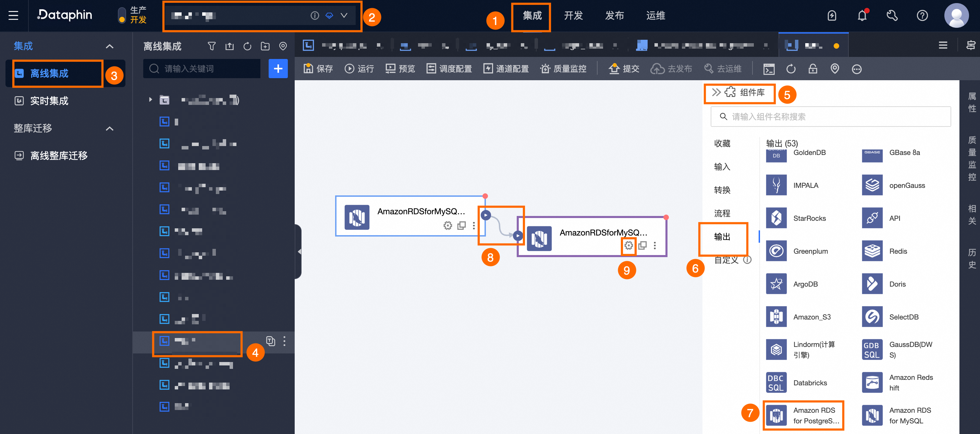
Task: Click the lightning quick-access icon in header
Action: click(x=832, y=16)
